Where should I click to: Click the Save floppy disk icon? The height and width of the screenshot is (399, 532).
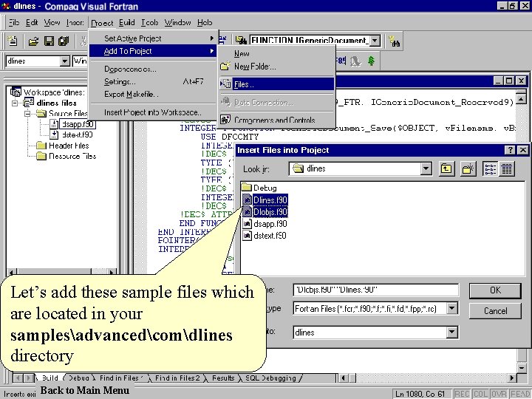[x=50, y=41]
